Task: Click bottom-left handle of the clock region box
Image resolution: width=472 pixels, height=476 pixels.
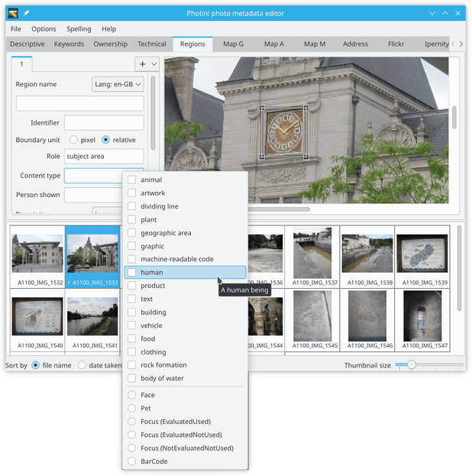Action: click(262, 157)
